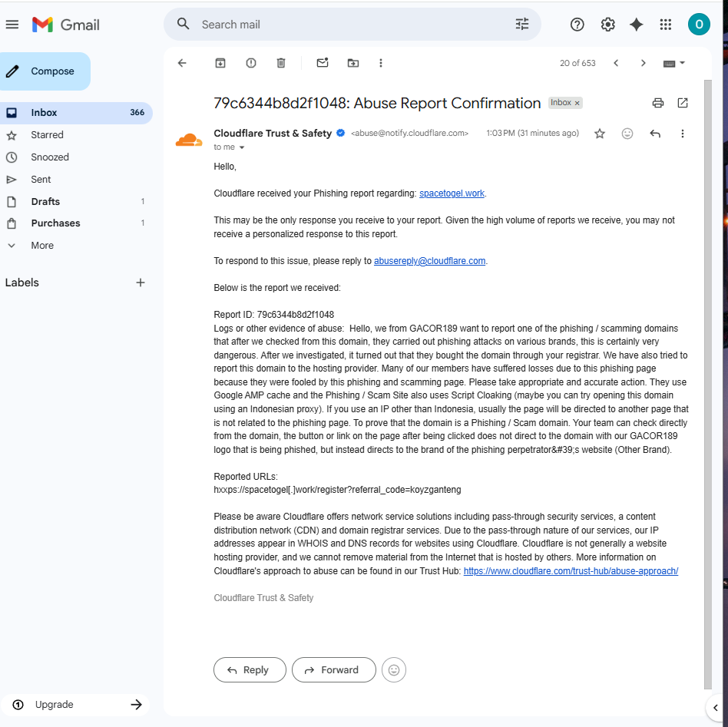
Task: Open the Google account avatar
Action: 699,24
